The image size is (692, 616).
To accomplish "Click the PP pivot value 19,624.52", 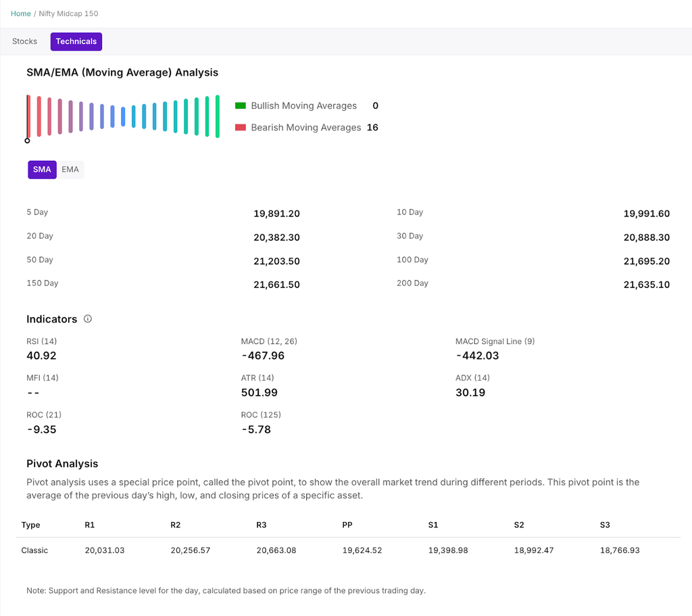I will 362,550.
